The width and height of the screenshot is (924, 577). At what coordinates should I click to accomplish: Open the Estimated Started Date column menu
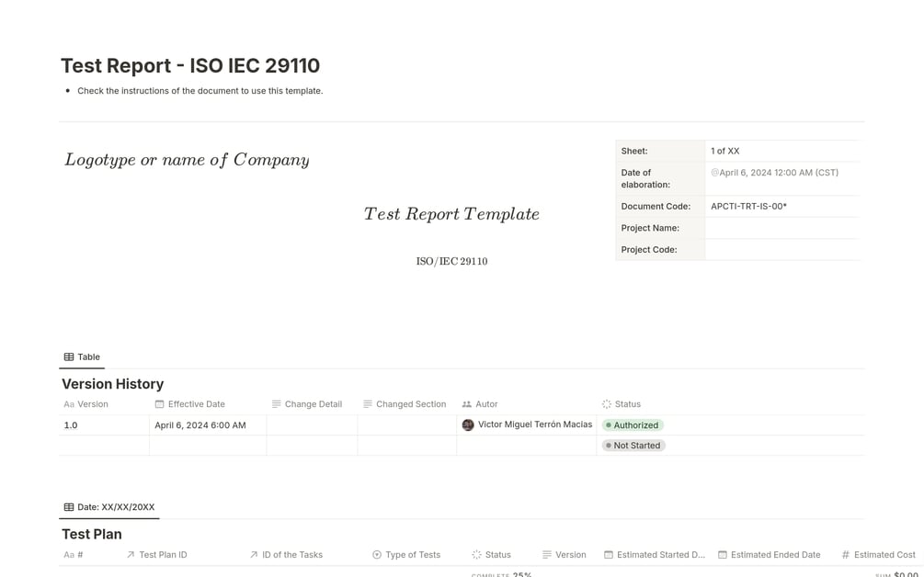(x=655, y=555)
